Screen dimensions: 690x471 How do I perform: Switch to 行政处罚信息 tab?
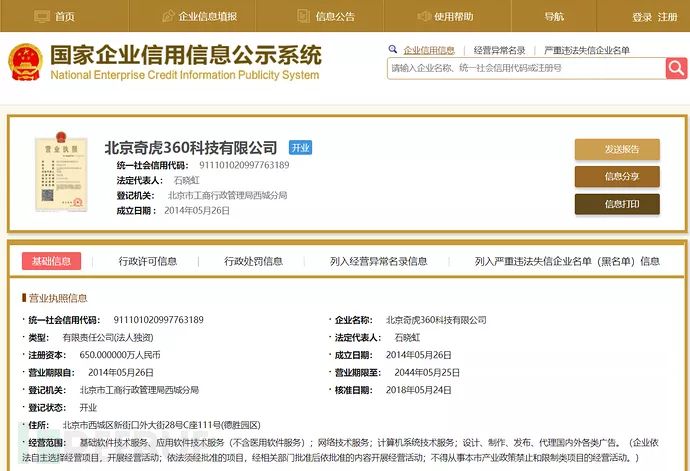tap(253, 261)
